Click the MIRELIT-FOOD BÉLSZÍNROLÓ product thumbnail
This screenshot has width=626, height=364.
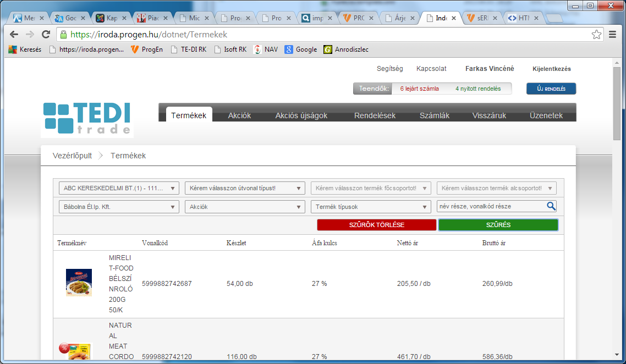click(x=79, y=283)
